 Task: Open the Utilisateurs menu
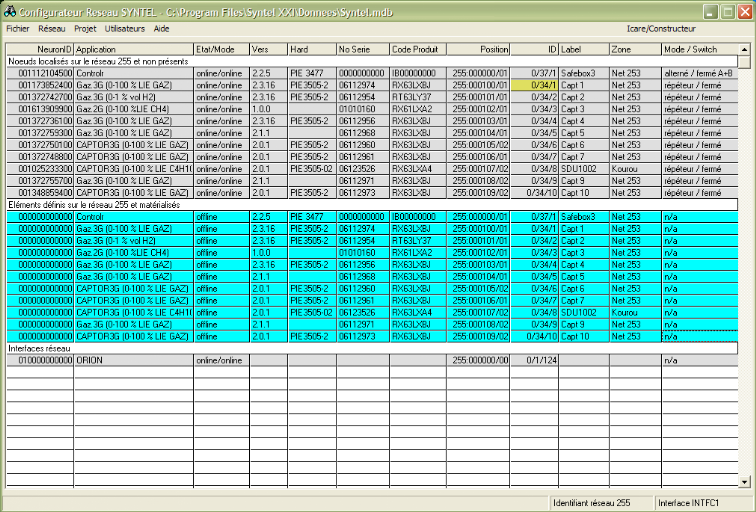125,29
